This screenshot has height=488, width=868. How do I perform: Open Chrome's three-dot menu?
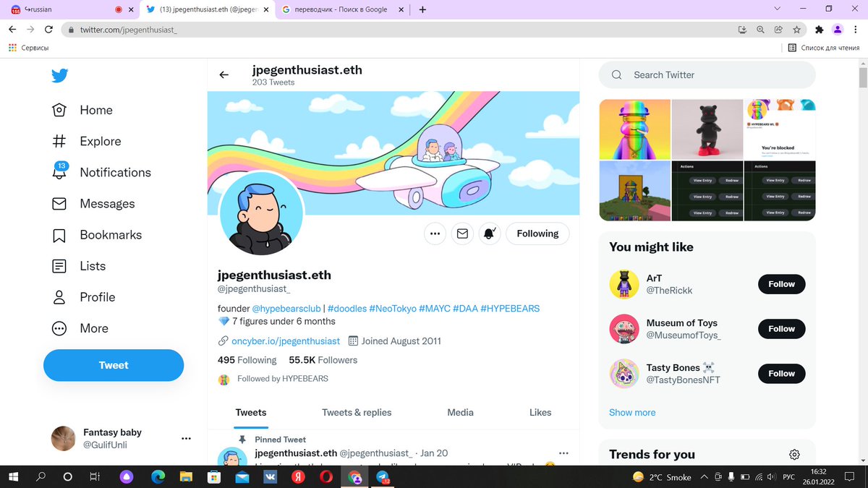pos(855,30)
